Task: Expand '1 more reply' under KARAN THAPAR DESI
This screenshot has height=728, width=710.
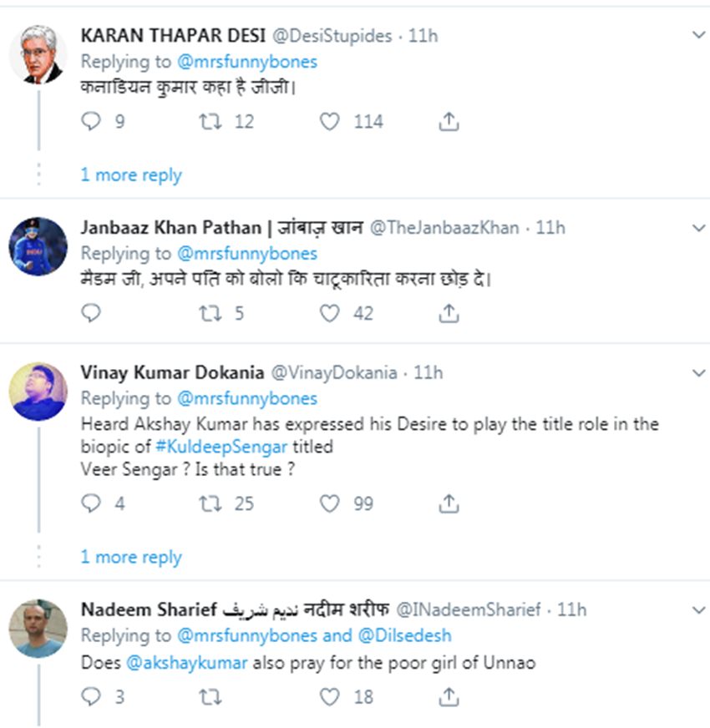Action: pos(131,175)
